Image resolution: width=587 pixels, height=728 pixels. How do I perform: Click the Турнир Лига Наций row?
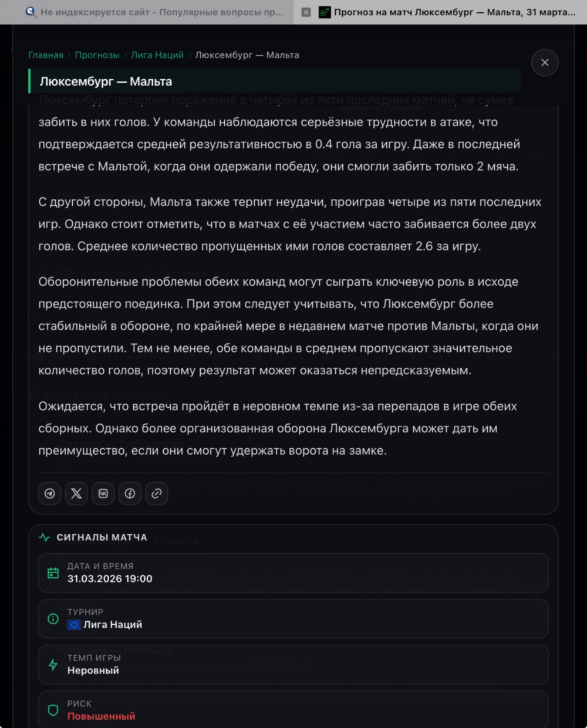[293, 618]
